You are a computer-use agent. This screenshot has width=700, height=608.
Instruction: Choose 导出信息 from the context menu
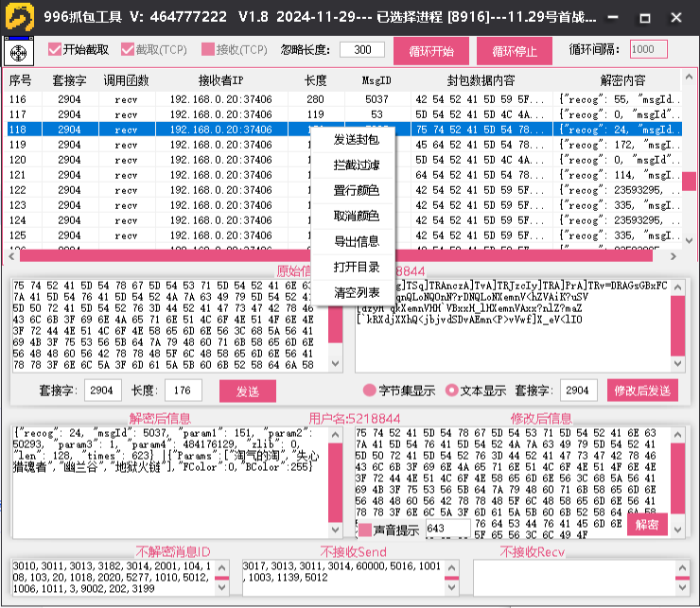point(357,242)
